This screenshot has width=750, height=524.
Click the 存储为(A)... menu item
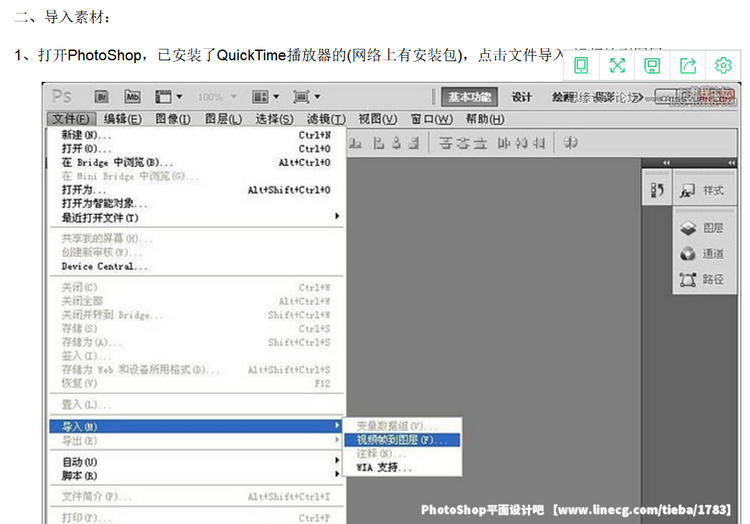pos(196,342)
